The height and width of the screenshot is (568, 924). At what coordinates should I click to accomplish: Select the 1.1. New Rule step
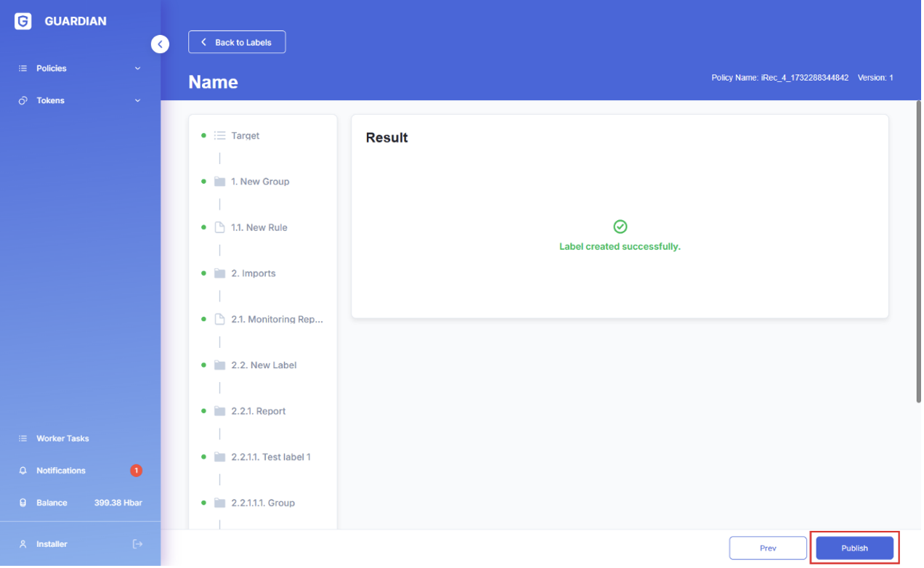(x=259, y=228)
